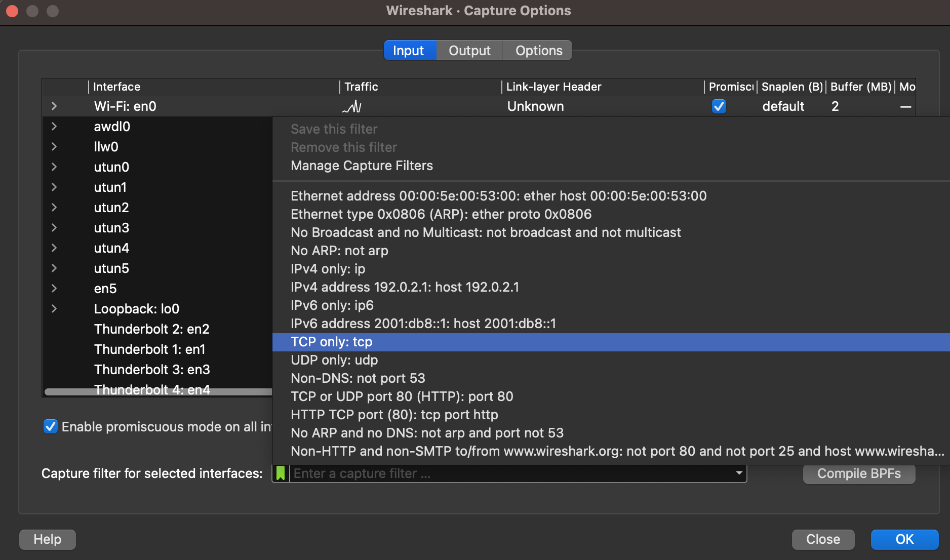950x560 pixels.
Task: Toggle Enable promiscuous mode on all interfaces
Action: (x=51, y=427)
